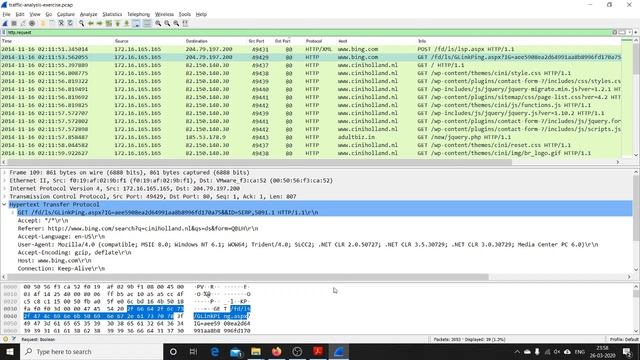Select the GET / HTTP/1.1 ciniholland packet

[x=311, y=65]
